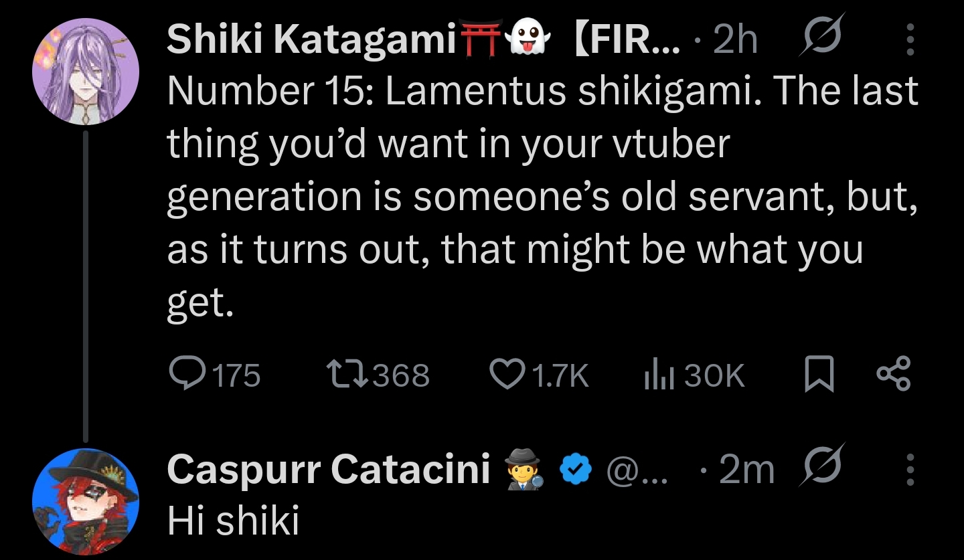
Task: Open the more options menu on Shiki's post
Action: 910,41
